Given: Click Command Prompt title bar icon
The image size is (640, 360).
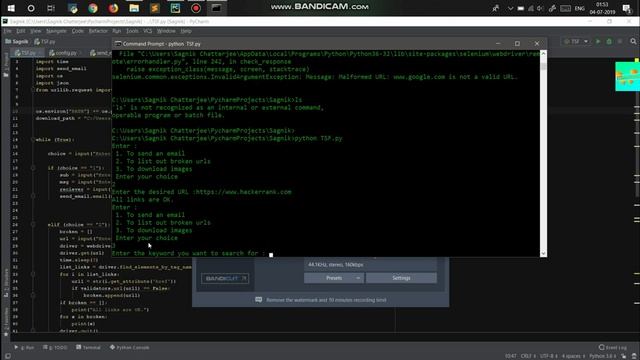Looking at the screenshot, I should [118, 44].
